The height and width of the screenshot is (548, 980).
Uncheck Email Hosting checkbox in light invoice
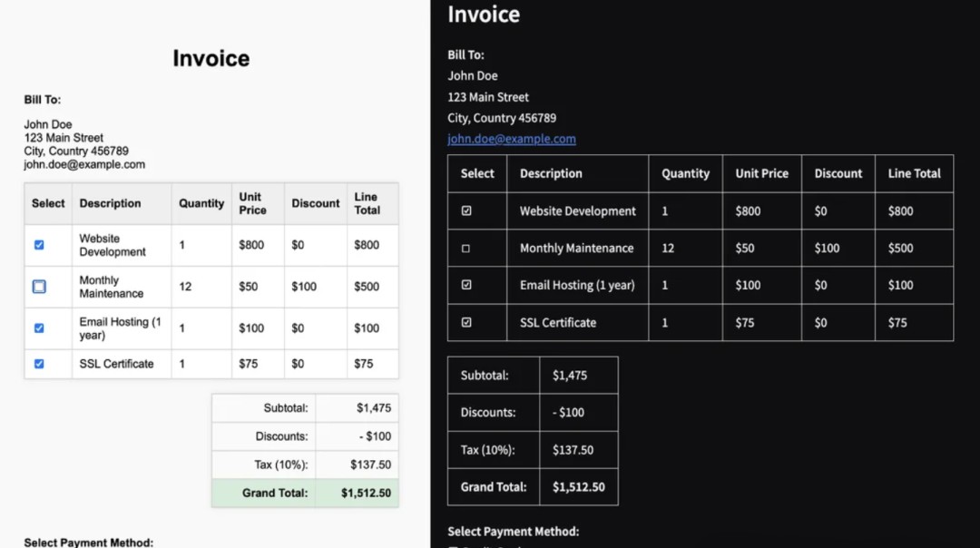point(39,328)
